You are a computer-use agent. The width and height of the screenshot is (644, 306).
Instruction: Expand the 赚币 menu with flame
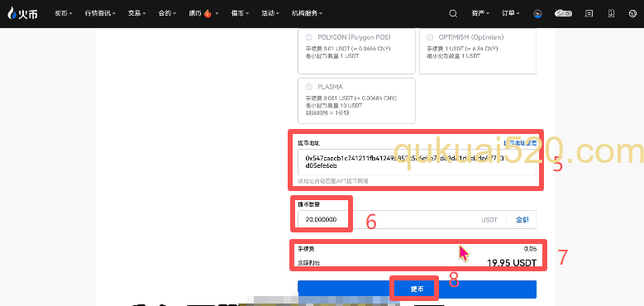(203, 13)
